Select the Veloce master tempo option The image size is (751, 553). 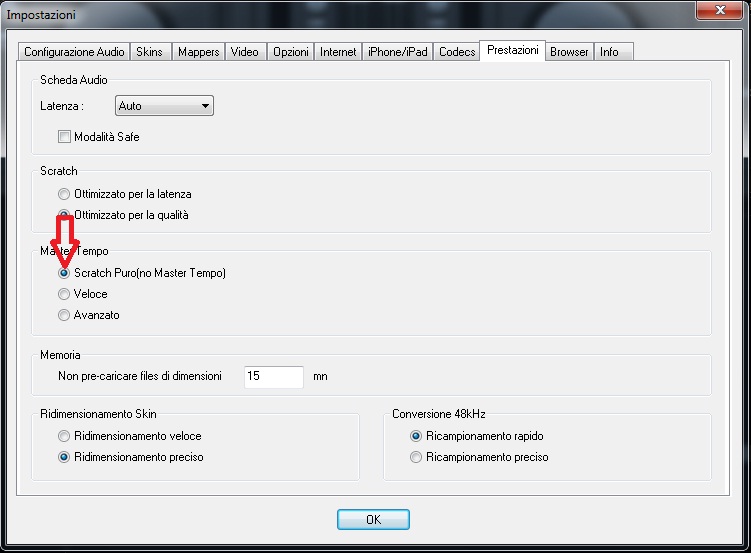[x=82, y=294]
